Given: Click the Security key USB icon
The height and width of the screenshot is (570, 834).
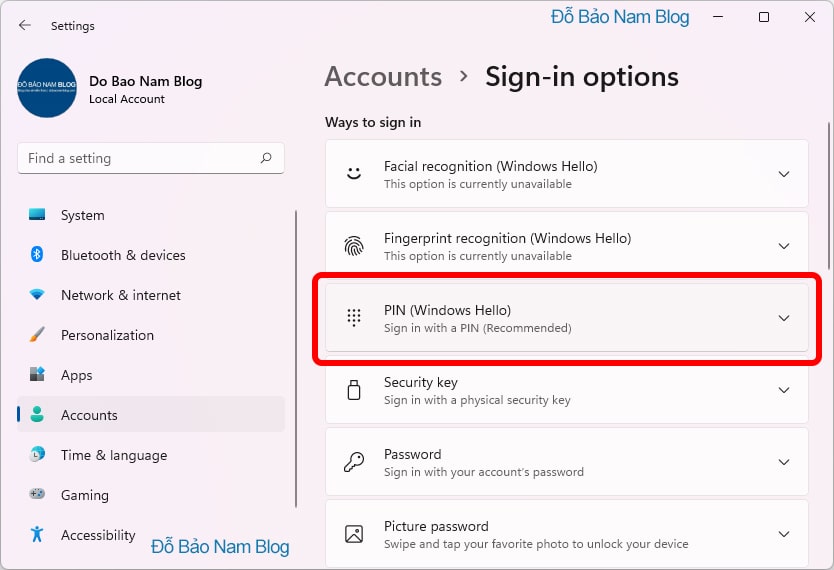Looking at the screenshot, I should (x=354, y=389).
